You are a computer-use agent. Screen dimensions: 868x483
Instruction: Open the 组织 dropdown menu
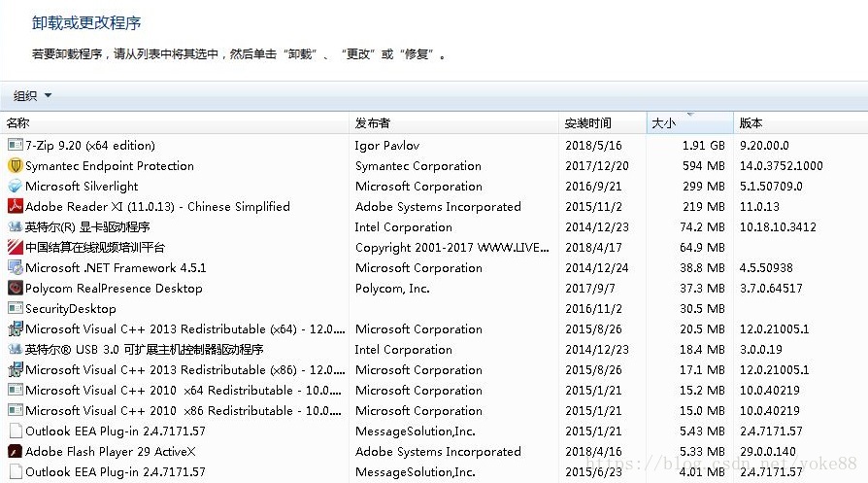click(32, 96)
